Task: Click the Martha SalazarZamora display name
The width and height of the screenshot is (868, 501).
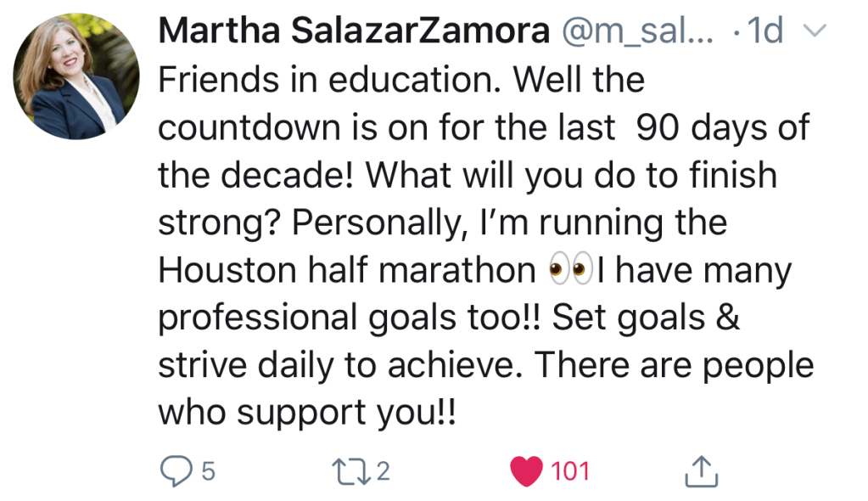Action: point(354,32)
